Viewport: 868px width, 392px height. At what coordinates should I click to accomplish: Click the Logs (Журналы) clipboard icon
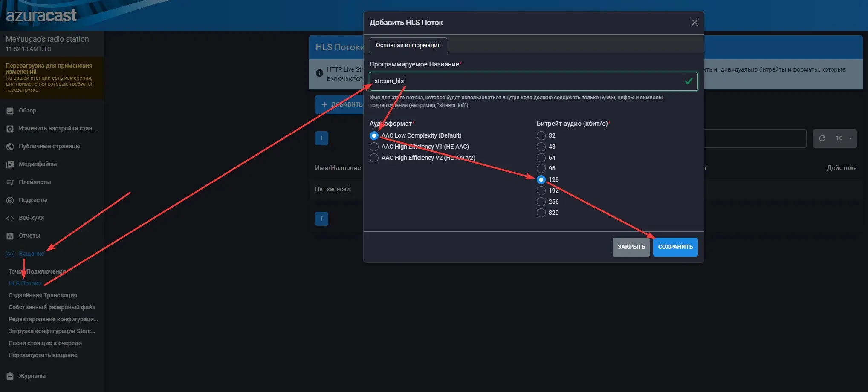(10, 376)
